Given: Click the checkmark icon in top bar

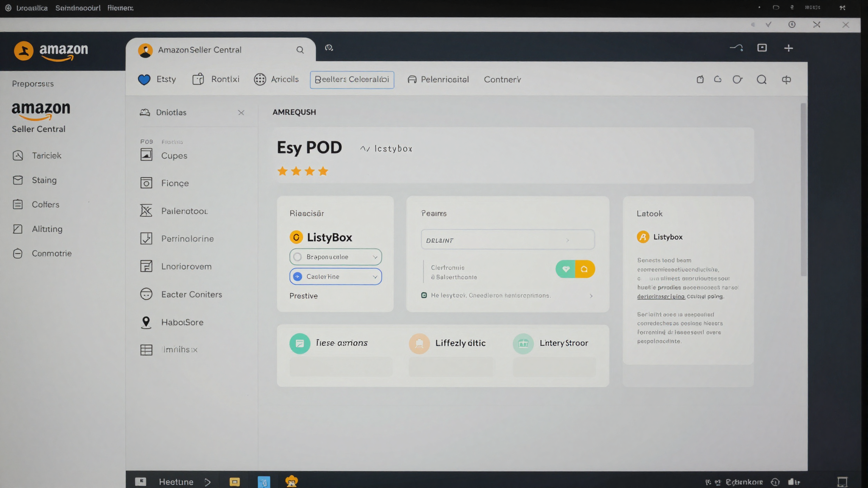Looking at the screenshot, I should tap(768, 25).
